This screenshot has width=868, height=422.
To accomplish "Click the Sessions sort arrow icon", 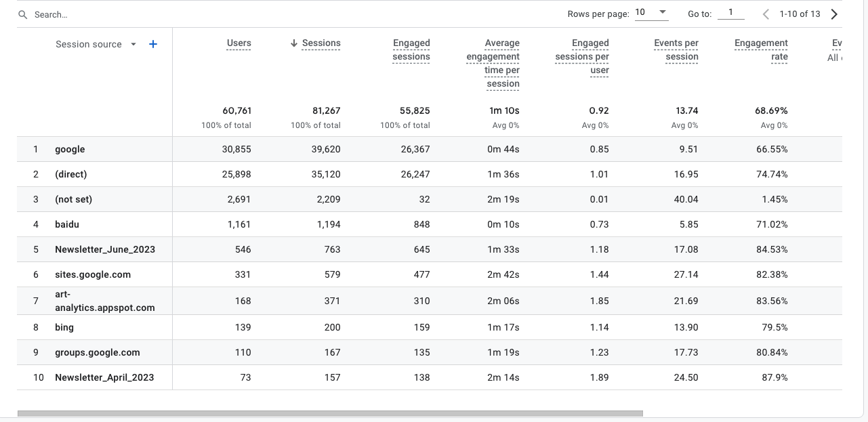I will pos(294,43).
